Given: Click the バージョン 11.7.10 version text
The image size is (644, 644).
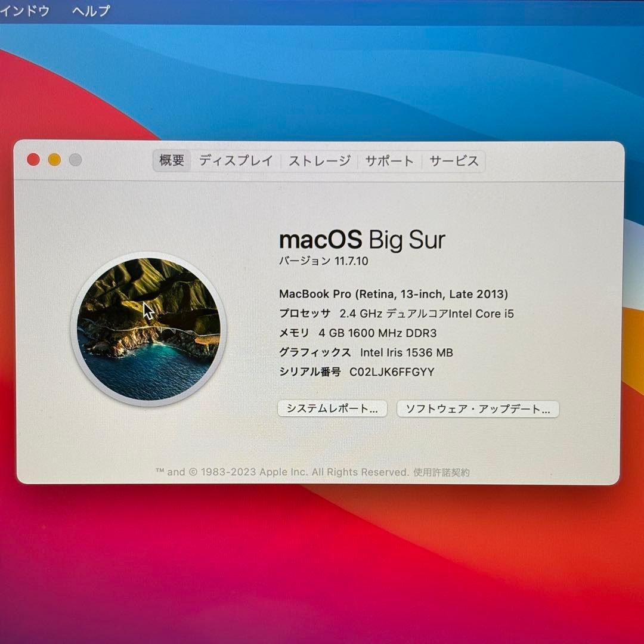Looking at the screenshot, I should (326, 261).
